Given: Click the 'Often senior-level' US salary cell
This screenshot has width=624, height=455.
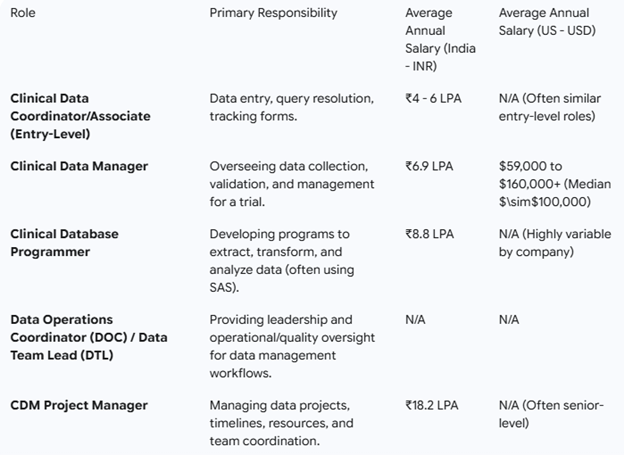Looking at the screenshot, I should coord(551,414).
